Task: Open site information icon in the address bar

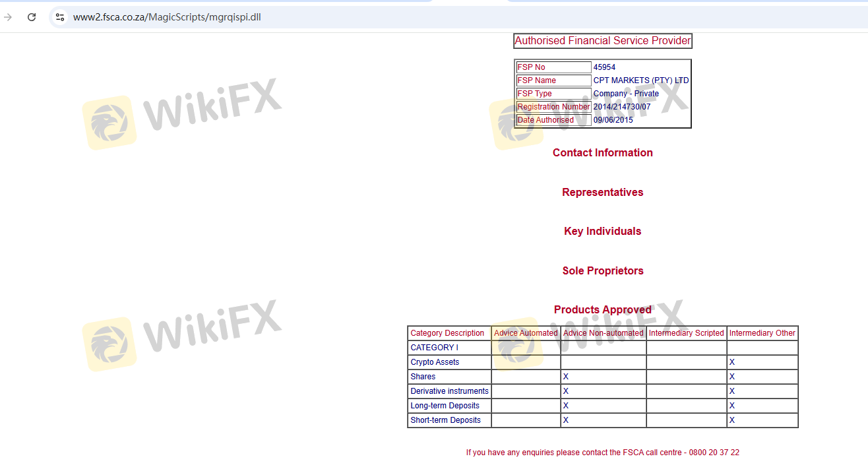Action: click(x=60, y=17)
